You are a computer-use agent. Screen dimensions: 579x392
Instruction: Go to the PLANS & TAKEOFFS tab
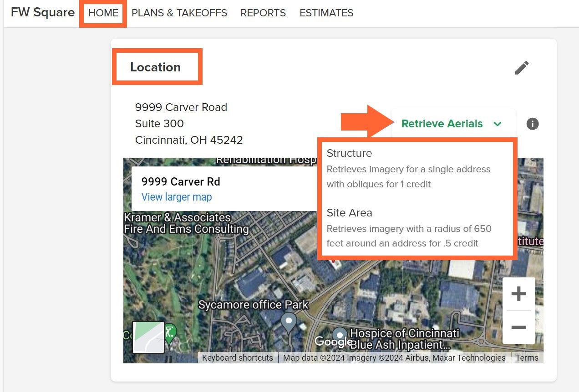[179, 13]
